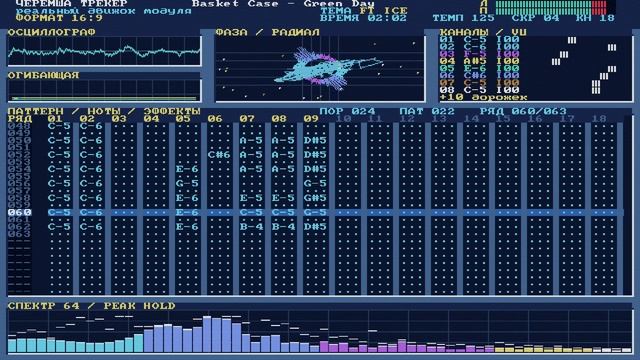Click D#5 in column 09 on row 062

click(x=315, y=227)
